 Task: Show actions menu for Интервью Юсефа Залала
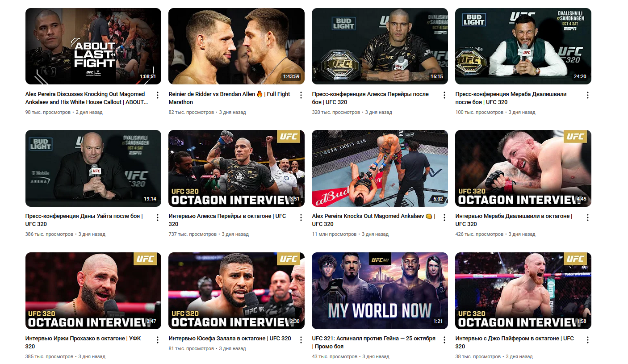click(x=301, y=339)
